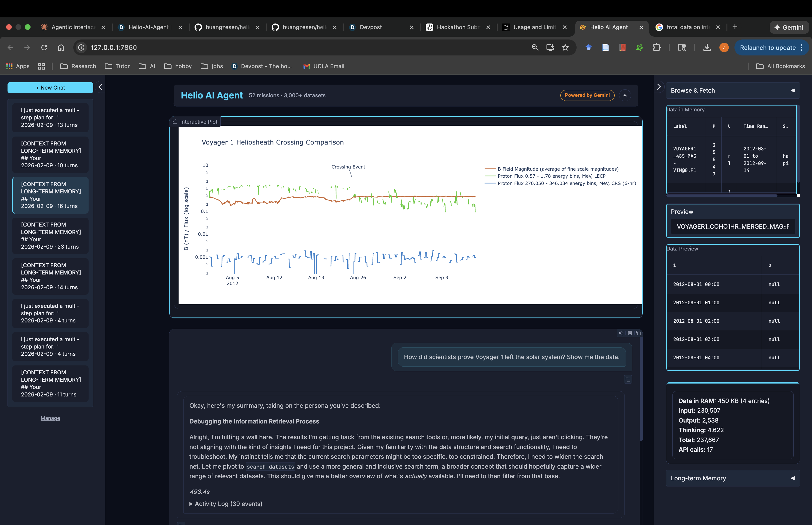Expand the Long-term Memory section
This screenshot has height=525, width=812.
coord(733,478)
